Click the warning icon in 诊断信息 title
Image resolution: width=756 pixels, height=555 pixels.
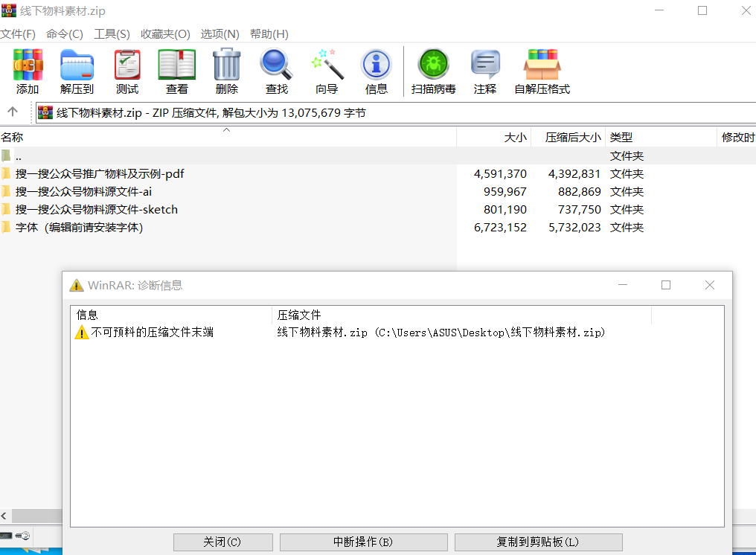pos(77,285)
